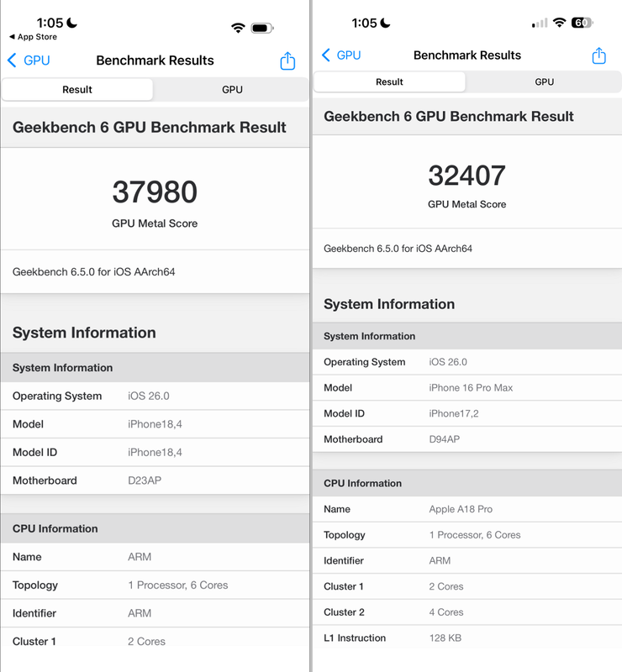Tap Cluster 1 value 2 Cores on left
This screenshot has width=622, height=672.
(146, 642)
